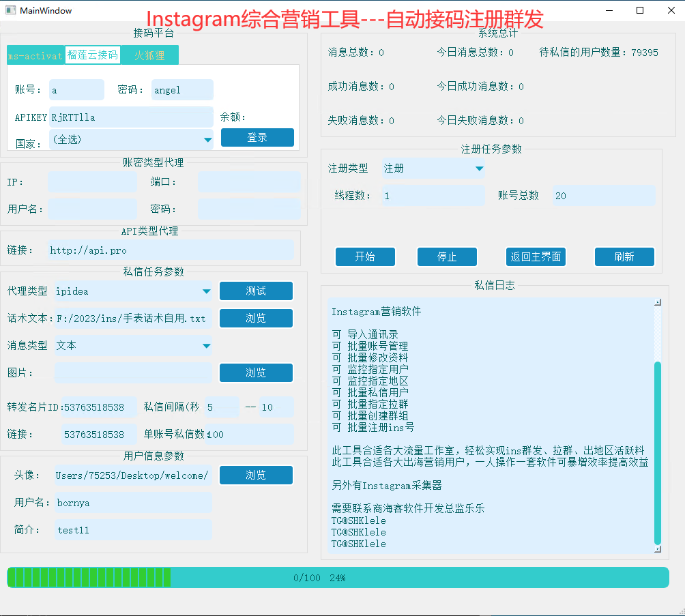Click the 单账号私信数 field
The height and width of the screenshot is (616, 685).
(250, 435)
